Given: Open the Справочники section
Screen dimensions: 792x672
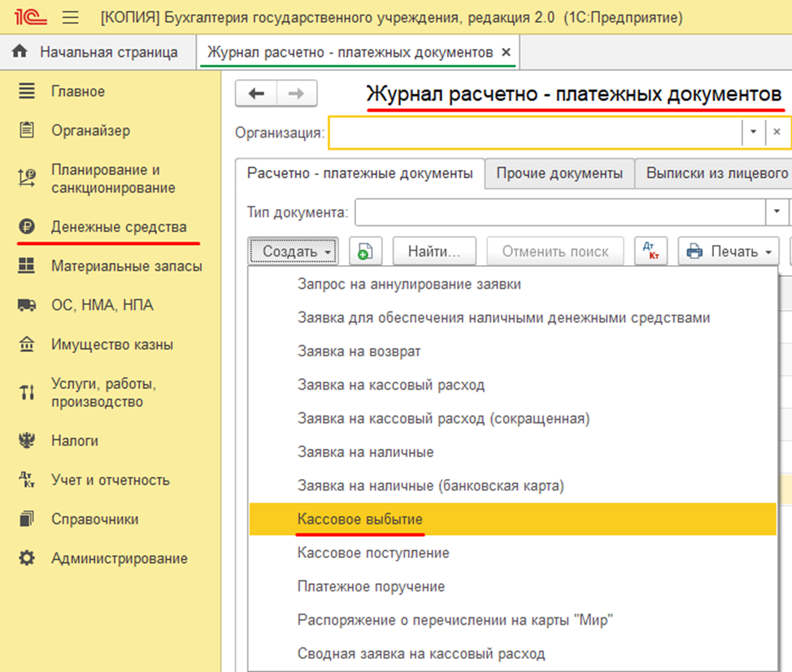Looking at the screenshot, I should pyautogui.click(x=95, y=519).
